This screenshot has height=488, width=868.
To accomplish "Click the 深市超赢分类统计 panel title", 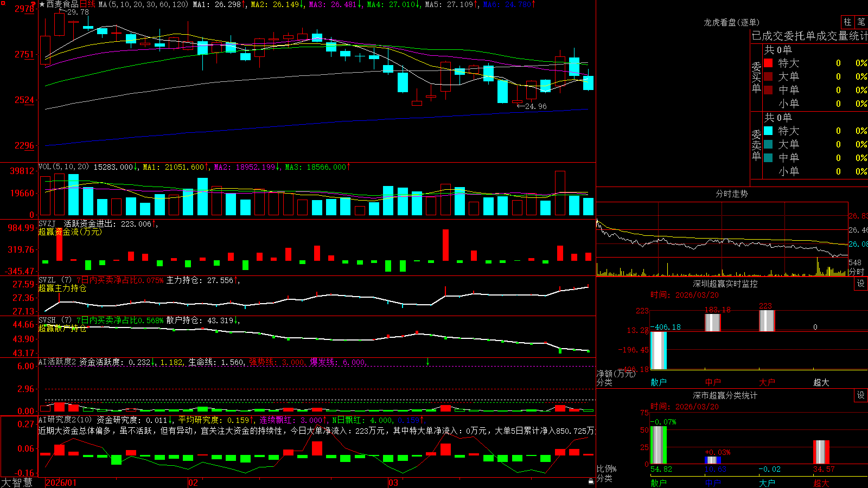I will point(725,395).
